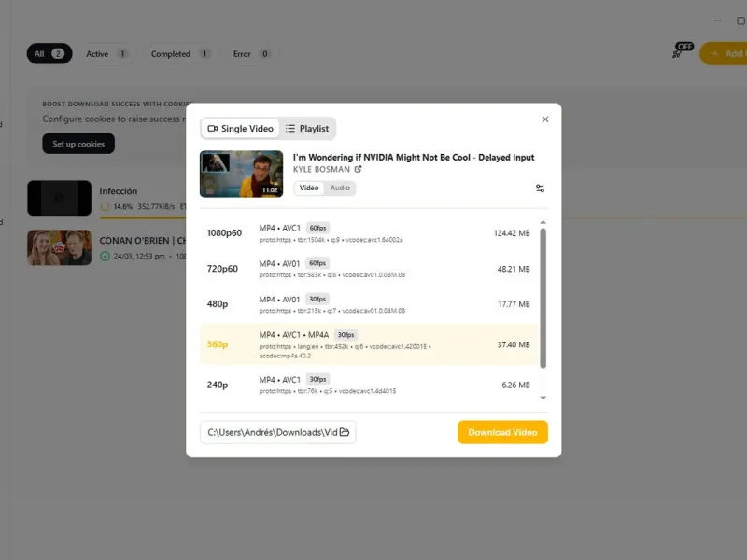
Task: Choose the 720p60 format row
Action: pyautogui.click(x=369, y=269)
